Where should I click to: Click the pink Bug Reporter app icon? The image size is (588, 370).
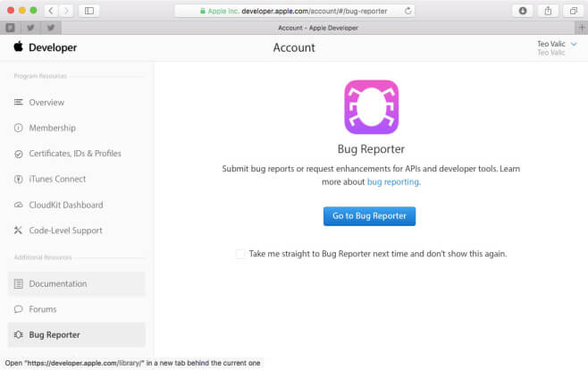371,107
